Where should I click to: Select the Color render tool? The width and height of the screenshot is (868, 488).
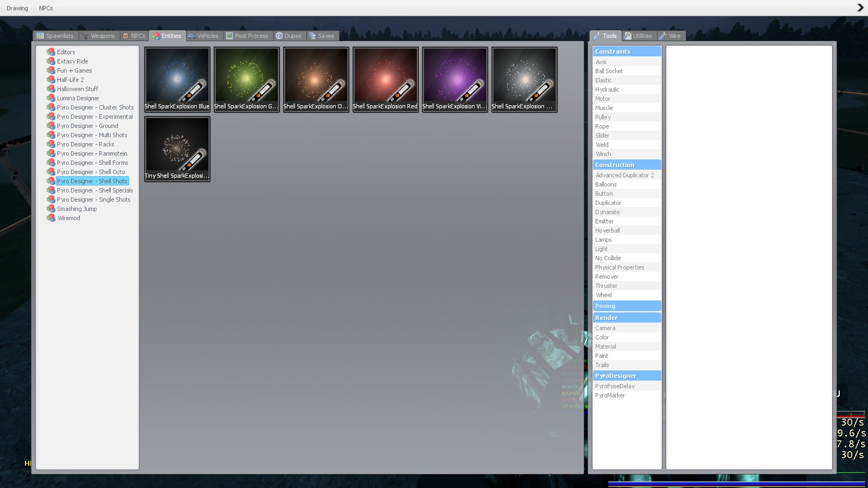pos(602,337)
